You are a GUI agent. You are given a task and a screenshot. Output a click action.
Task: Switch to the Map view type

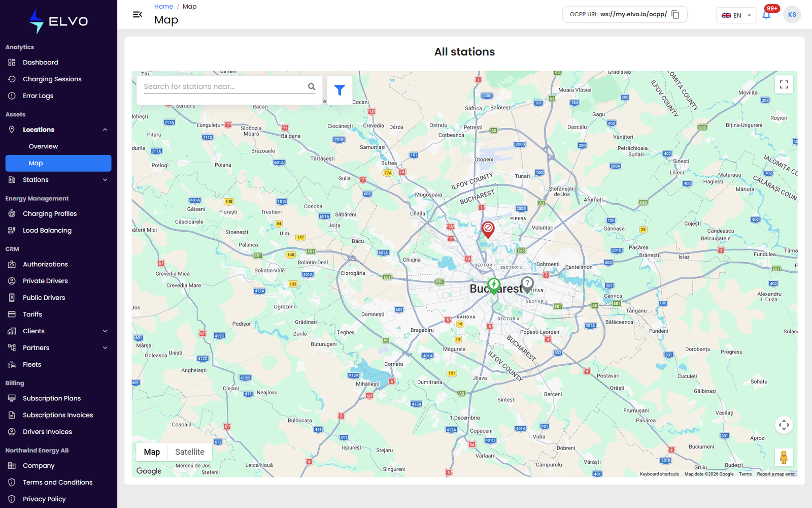[x=152, y=452]
